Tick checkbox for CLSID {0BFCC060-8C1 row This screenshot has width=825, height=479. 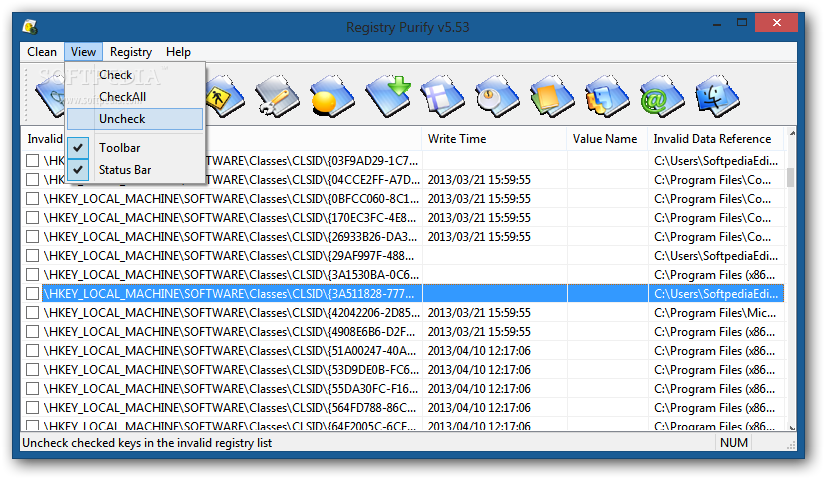click(x=33, y=198)
